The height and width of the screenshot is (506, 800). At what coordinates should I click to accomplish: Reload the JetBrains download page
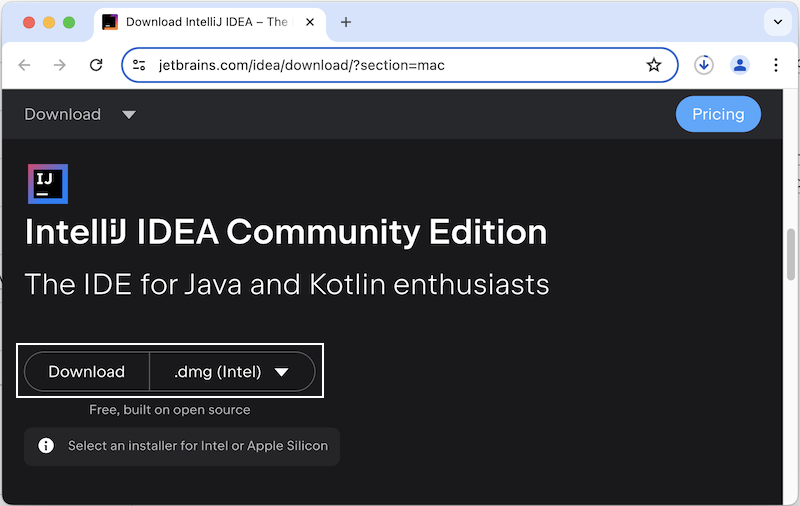pos(96,65)
